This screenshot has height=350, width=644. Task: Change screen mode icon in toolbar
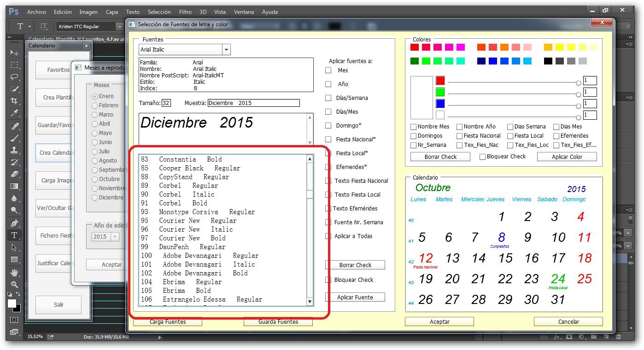tap(14, 332)
